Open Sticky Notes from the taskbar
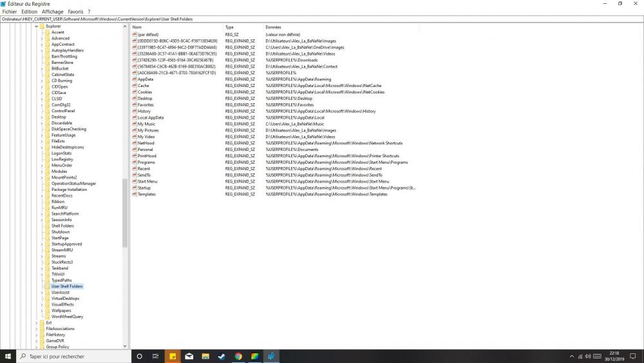The width and height of the screenshot is (644, 363). [173, 357]
